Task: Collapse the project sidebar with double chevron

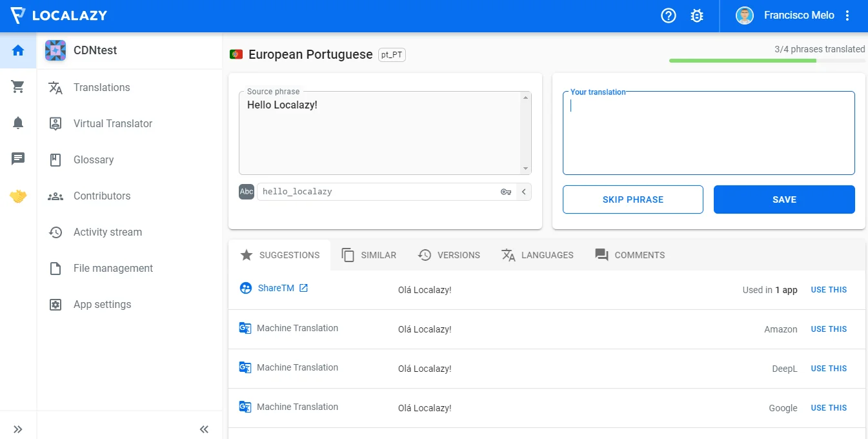Action: [x=204, y=429]
